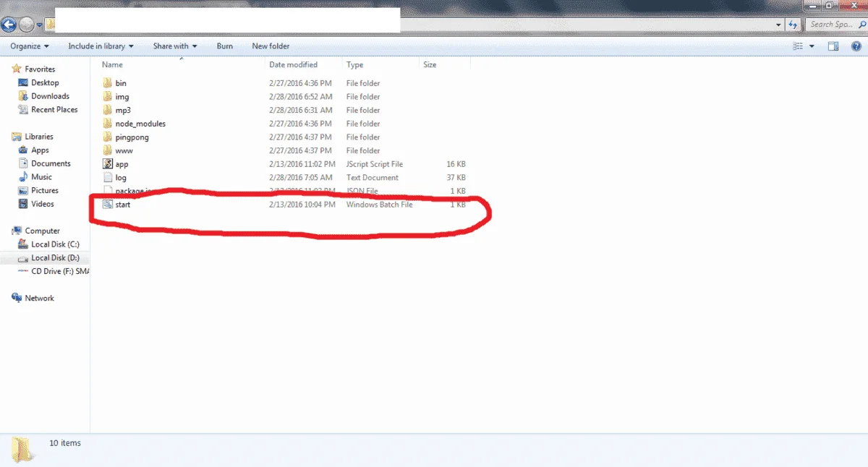Go back with the blue Back arrow
This screenshot has width=868, height=467.
coord(8,25)
